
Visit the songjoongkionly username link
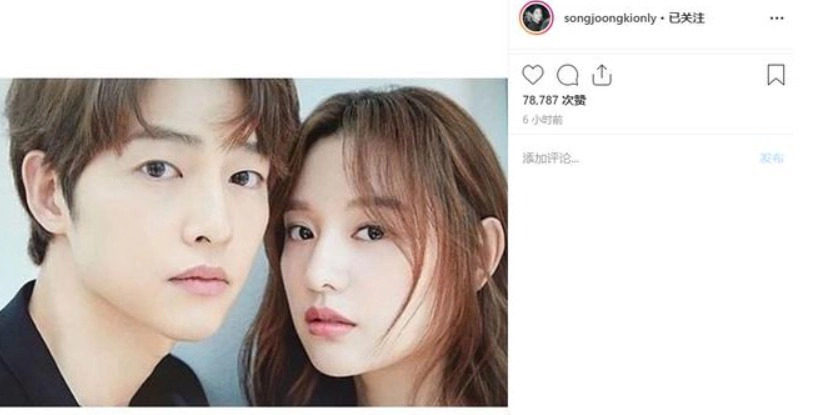click(x=610, y=19)
